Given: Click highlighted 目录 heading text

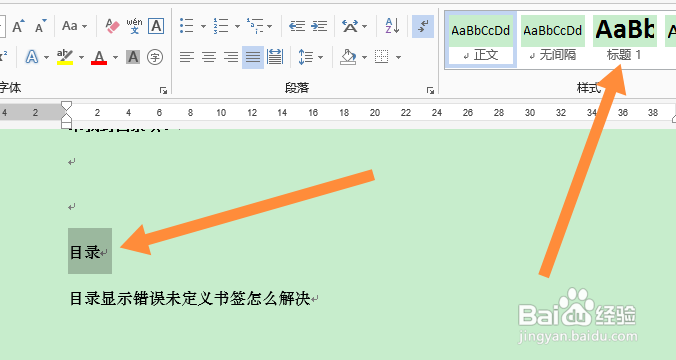Looking at the screenshot, I should [x=85, y=252].
